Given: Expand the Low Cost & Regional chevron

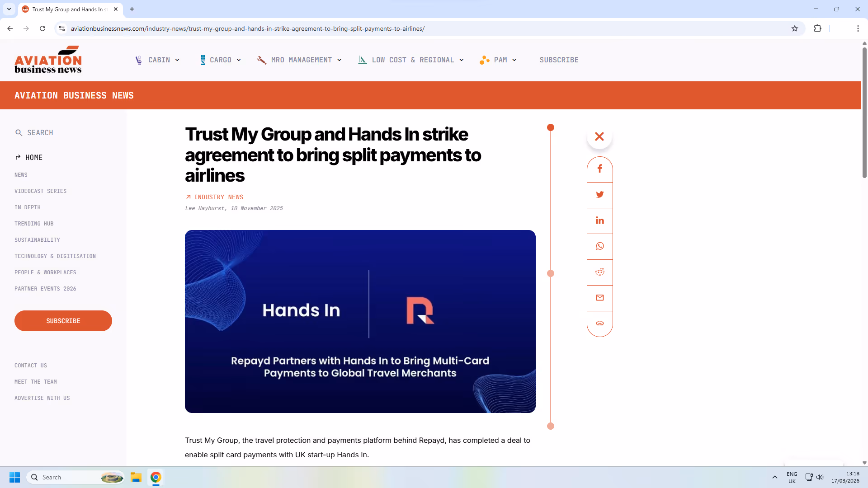Looking at the screenshot, I should [462, 60].
